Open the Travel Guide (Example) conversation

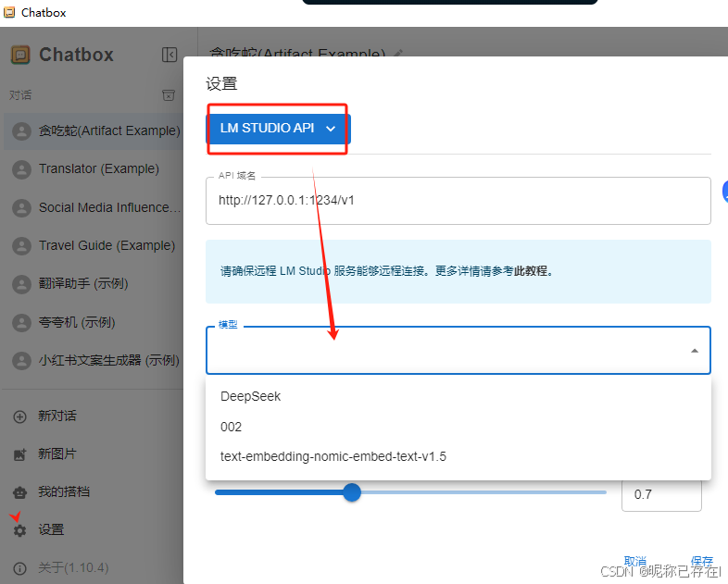coord(94,245)
